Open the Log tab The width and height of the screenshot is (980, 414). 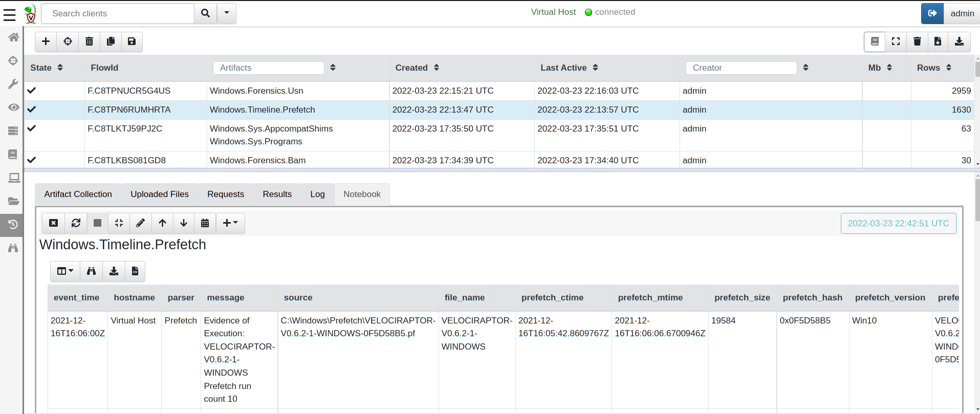click(317, 194)
